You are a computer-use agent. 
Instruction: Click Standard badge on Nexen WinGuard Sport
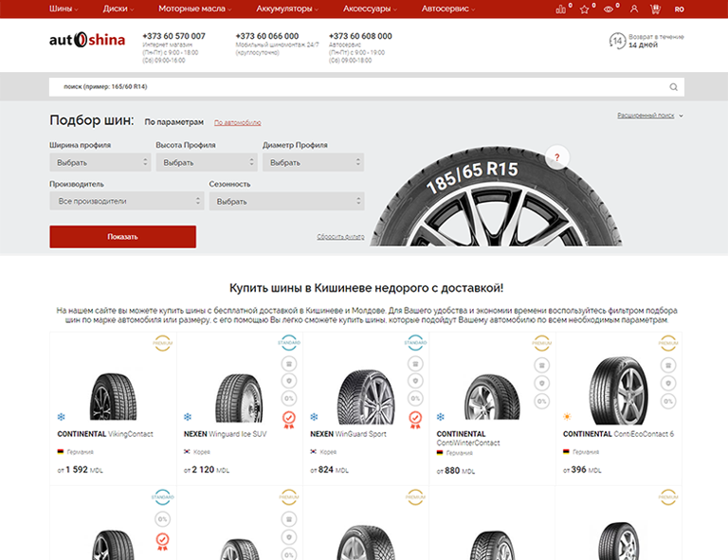[415, 343]
